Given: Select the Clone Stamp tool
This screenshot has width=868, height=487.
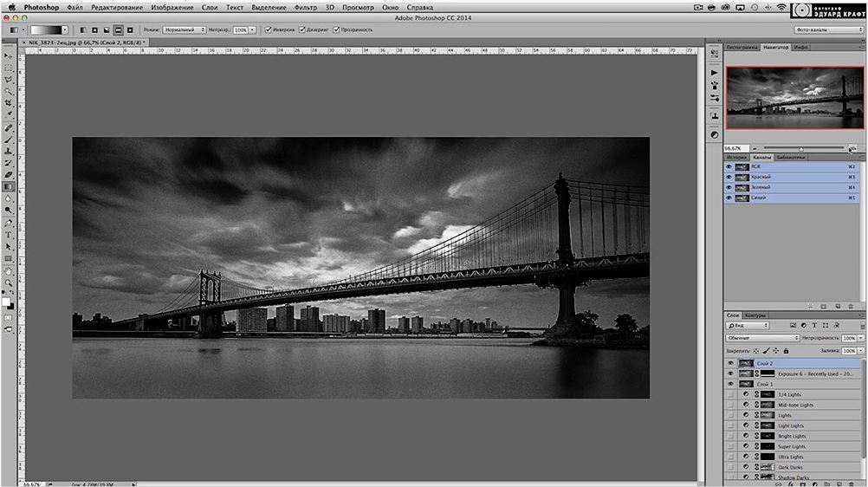Looking at the screenshot, I should [9, 151].
